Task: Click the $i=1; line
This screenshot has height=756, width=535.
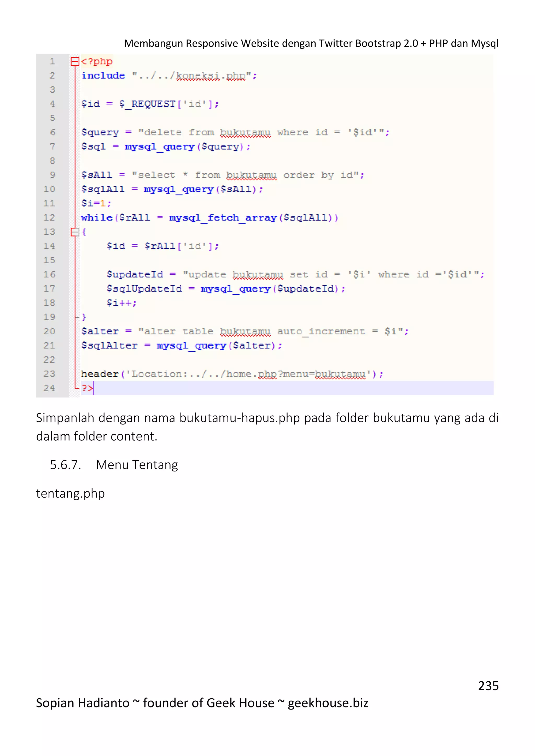Action: pyautogui.click(x=96, y=203)
